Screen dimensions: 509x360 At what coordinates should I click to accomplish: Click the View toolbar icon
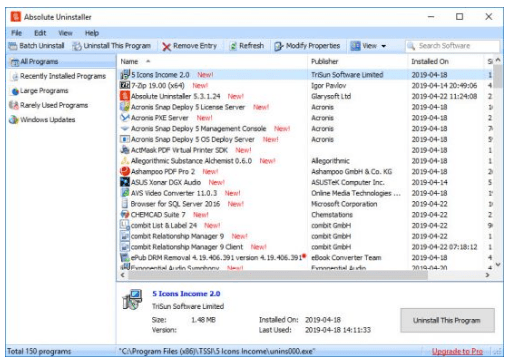pos(355,46)
